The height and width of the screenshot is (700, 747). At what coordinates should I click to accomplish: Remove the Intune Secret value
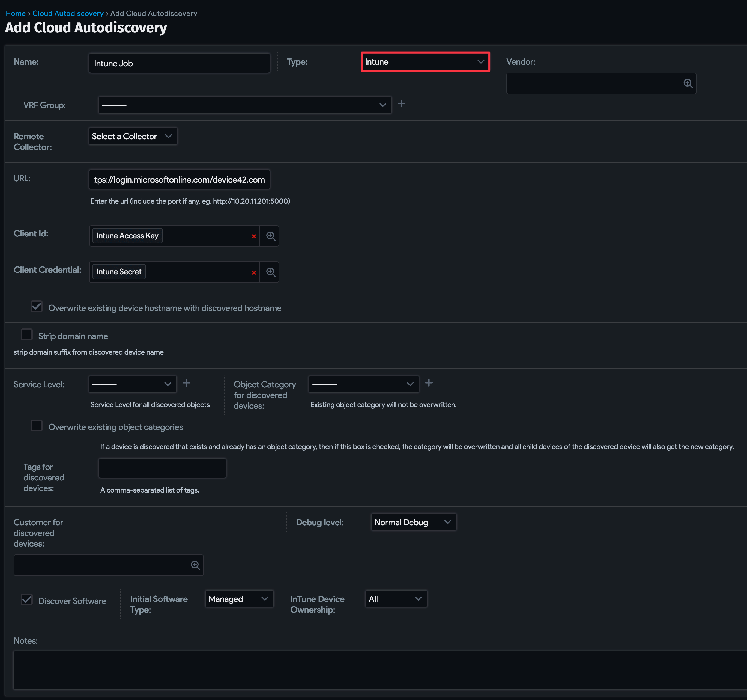pyautogui.click(x=254, y=272)
